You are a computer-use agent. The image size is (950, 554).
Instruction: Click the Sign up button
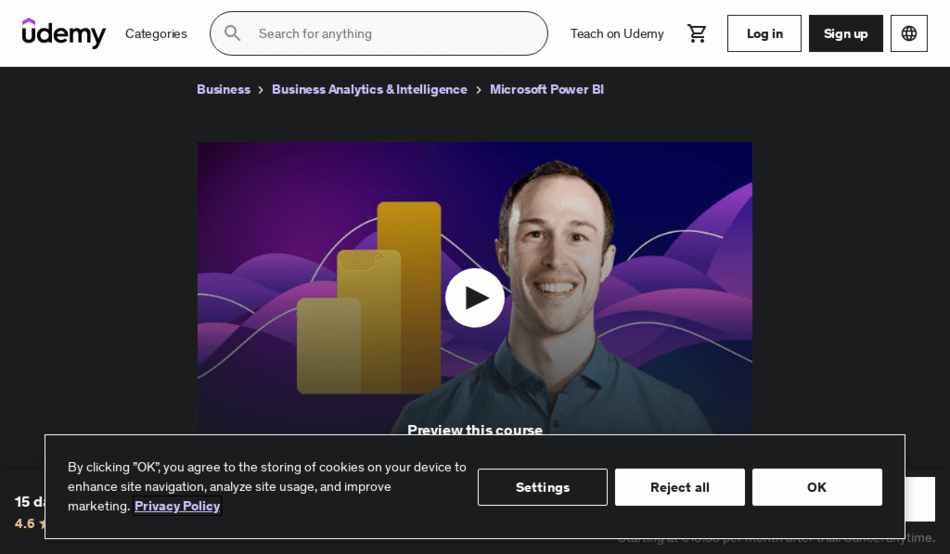(846, 33)
